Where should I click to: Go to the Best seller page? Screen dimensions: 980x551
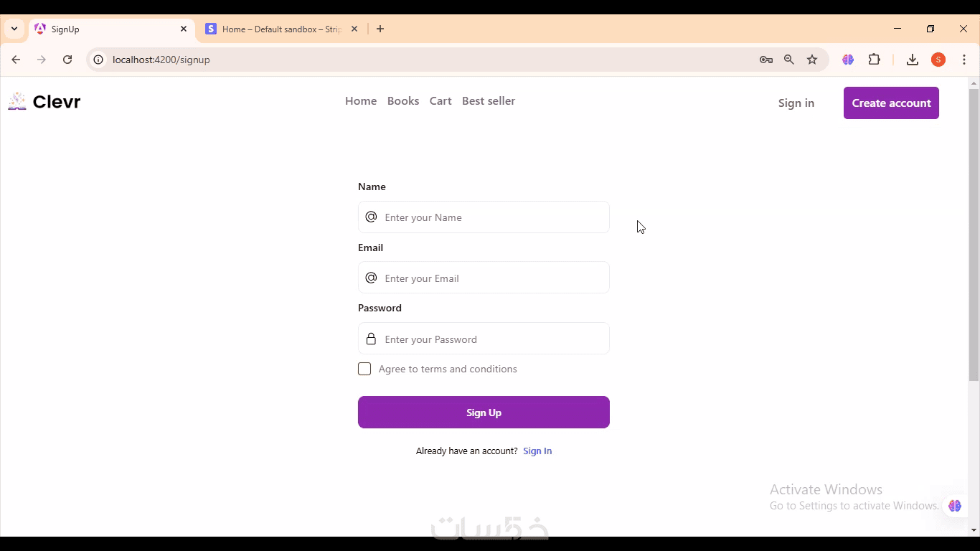489,101
